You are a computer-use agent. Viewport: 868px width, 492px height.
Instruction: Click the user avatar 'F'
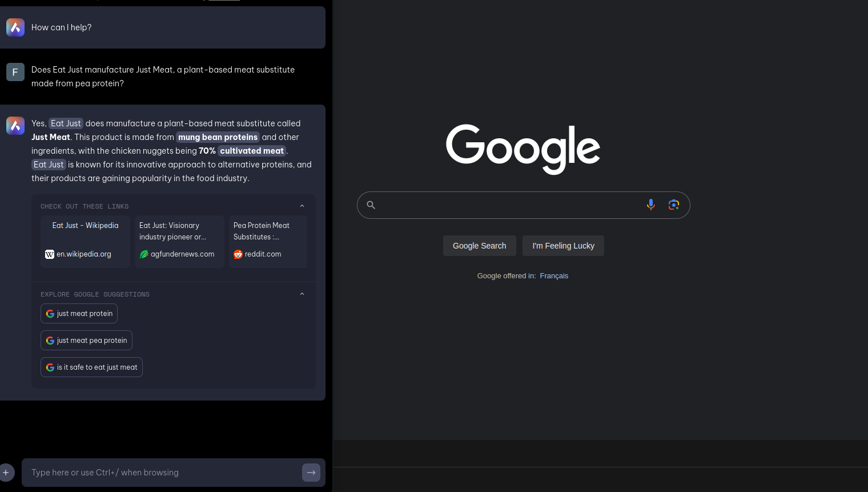[x=15, y=72]
